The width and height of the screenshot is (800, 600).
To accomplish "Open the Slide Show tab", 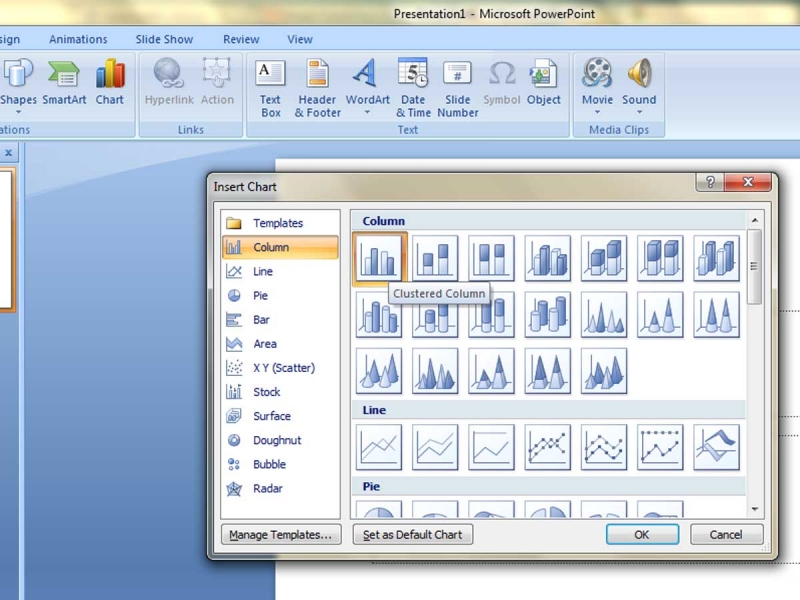I will click(x=164, y=40).
